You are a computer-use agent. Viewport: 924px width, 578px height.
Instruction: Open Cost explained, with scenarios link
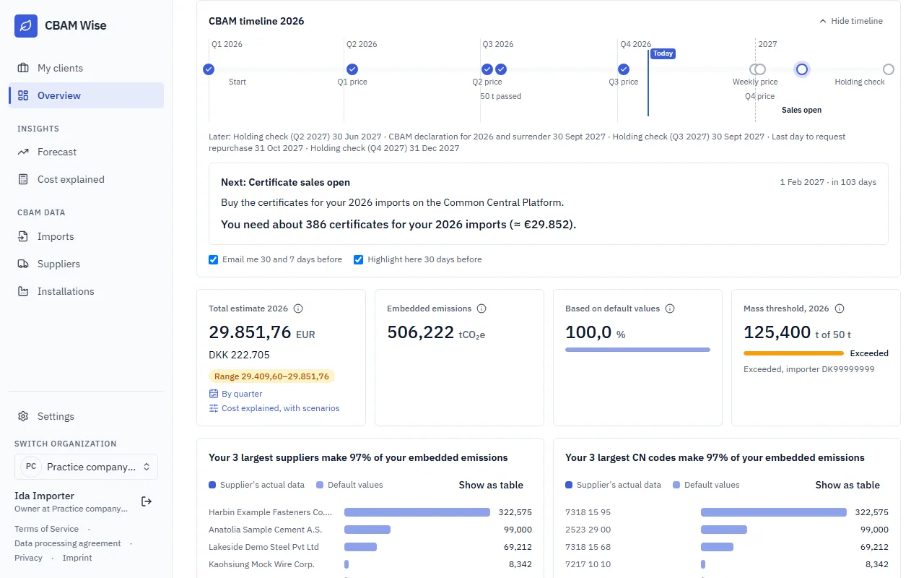[274, 408]
